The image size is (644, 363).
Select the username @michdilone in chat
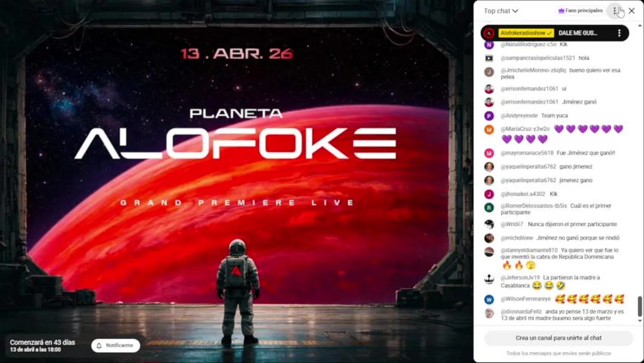coord(517,238)
